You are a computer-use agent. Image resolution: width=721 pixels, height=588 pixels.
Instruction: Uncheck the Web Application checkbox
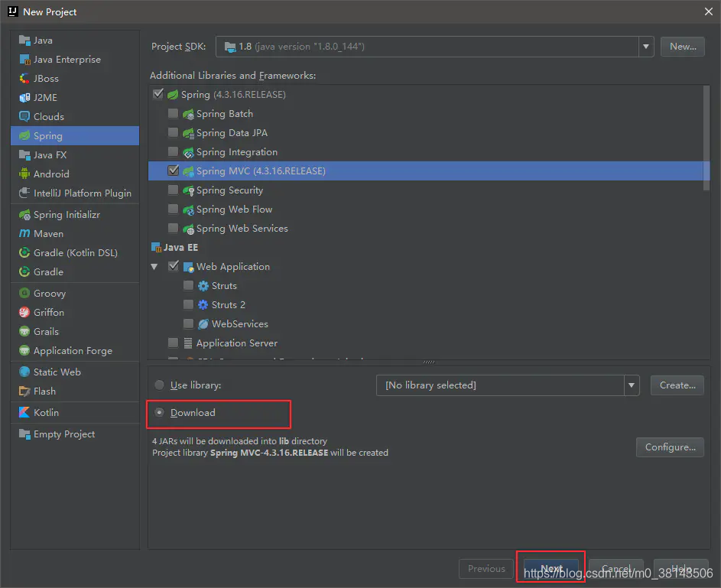tap(174, 266)
